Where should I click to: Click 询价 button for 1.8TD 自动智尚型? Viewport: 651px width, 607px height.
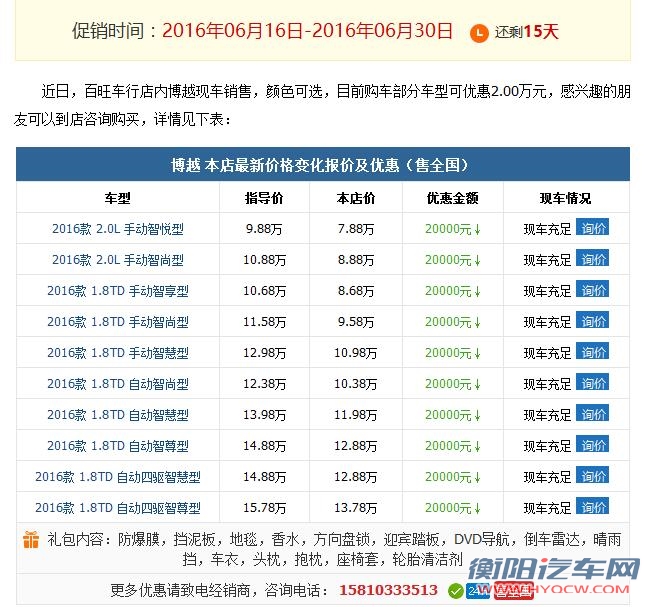(592, 383)
